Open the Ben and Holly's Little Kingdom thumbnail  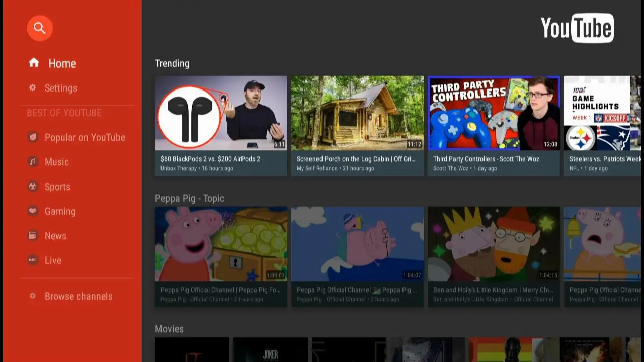coord(494,244)
